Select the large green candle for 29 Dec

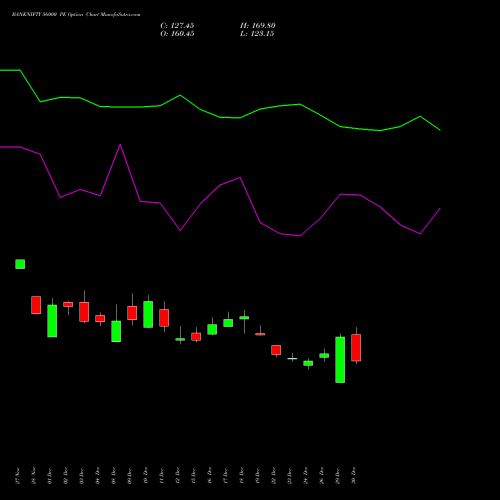pos(340,360)
